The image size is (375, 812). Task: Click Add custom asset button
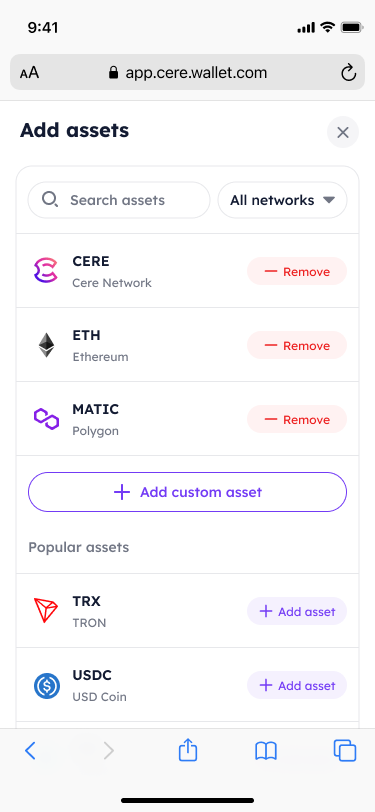[188, 492]
